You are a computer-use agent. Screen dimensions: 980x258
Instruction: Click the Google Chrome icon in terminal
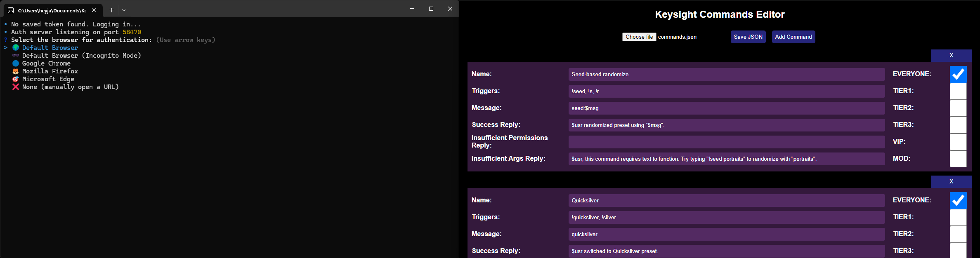pyautogui.click(x=16, y=63)
